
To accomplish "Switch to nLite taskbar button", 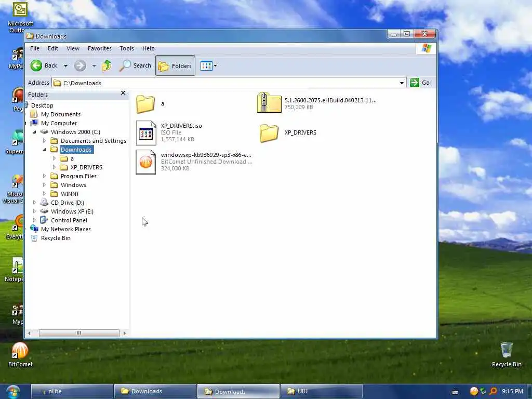I will [72, 391].
